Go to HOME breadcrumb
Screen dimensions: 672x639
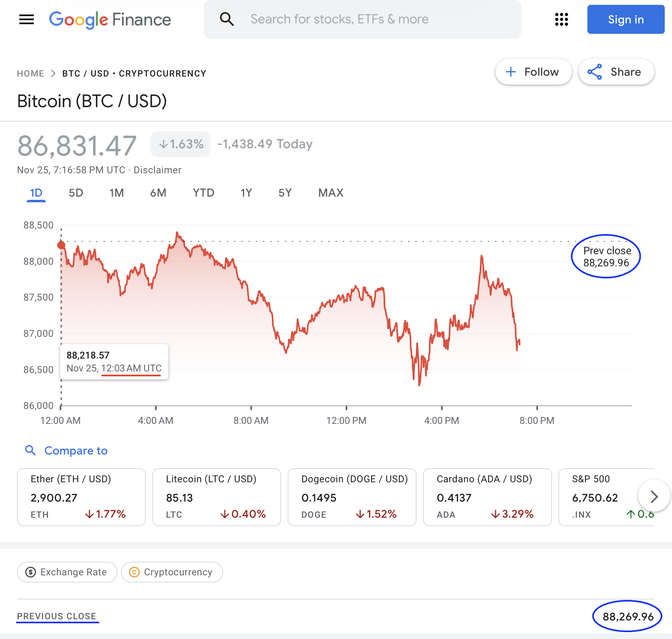click(x=31, y=73)
